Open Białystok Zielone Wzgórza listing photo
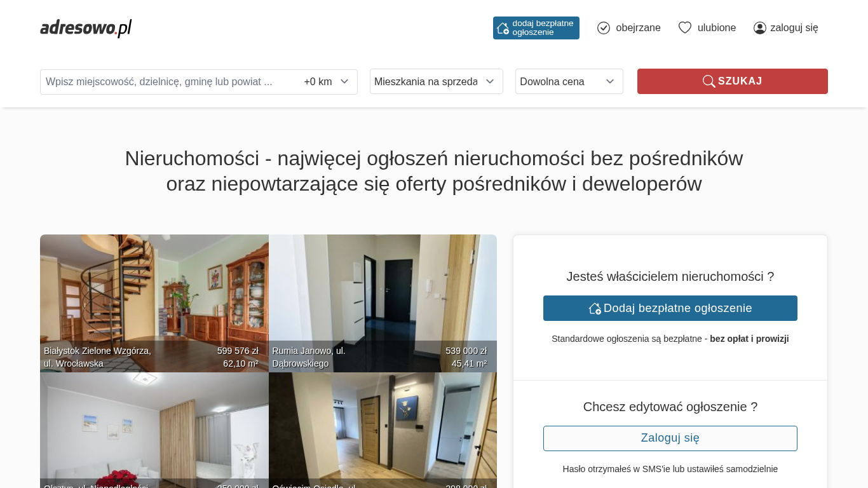868x488 pixels. click(154, 303)
